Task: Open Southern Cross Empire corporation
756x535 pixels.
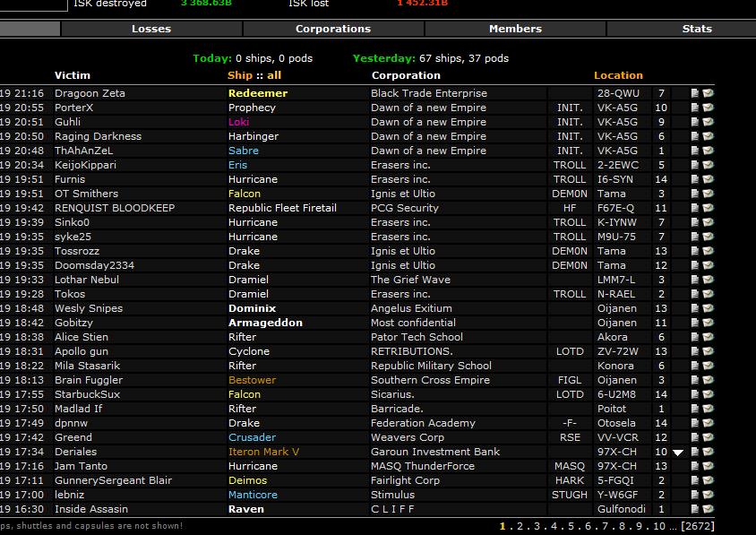Action: coord(431,380)
